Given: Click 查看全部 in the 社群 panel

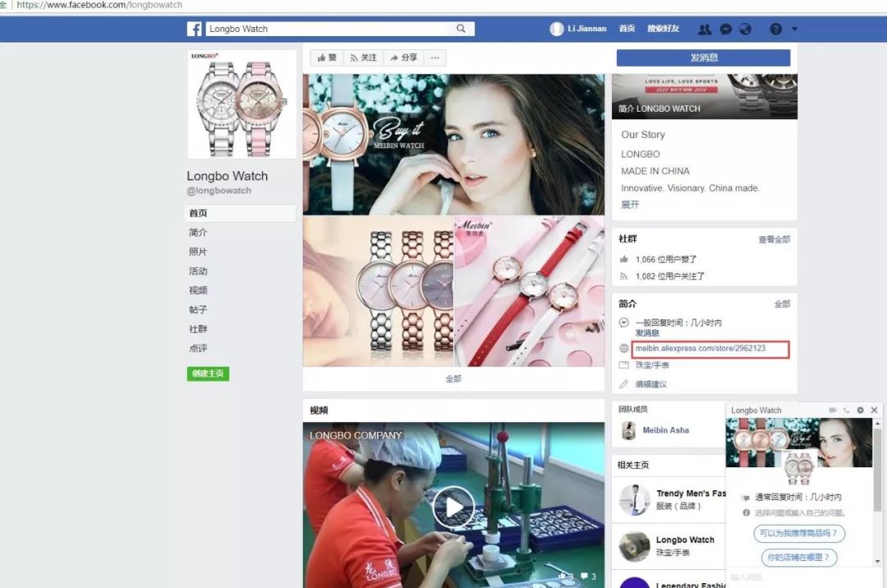Looking at the screenshot, I should click(774, 239).
